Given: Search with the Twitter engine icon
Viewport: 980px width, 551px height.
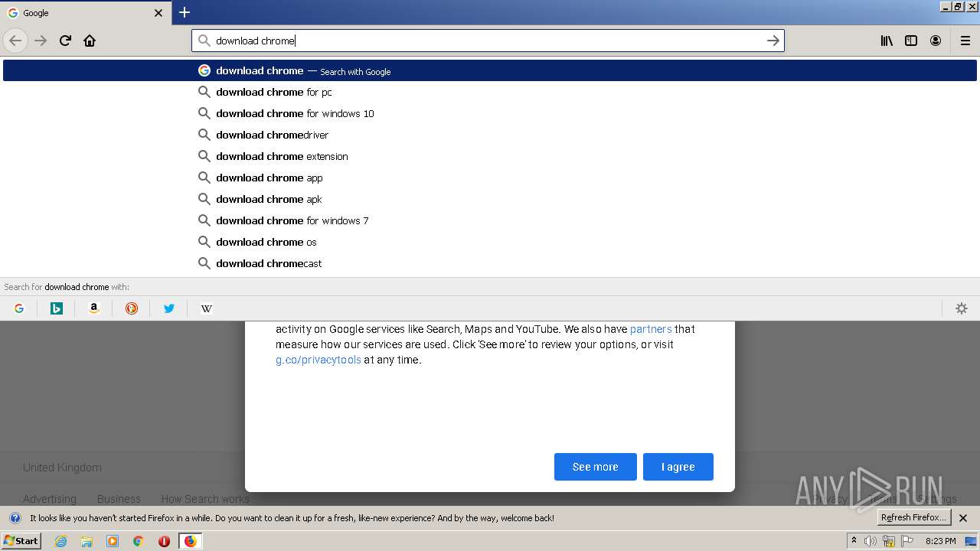Looking at the screenshot, I should point(169,308).
